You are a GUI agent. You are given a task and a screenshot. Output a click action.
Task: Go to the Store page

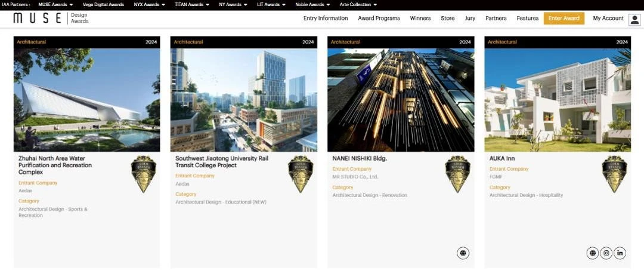point(448,18)
